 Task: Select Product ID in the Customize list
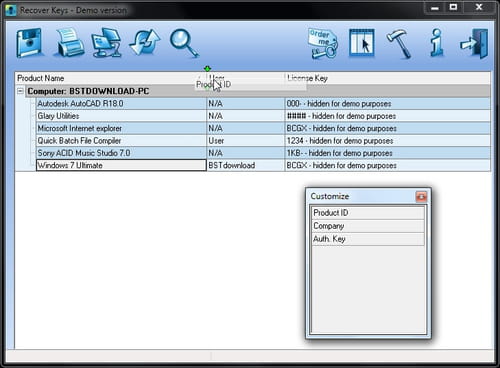pyautogui.click(x=368, y=213)
